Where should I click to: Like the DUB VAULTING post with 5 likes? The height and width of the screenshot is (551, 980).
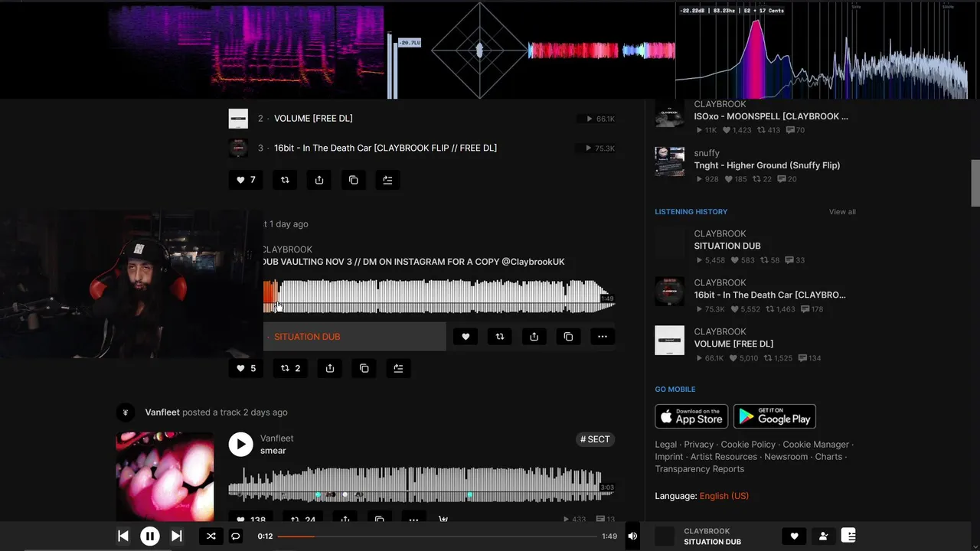tap(247, 368)
